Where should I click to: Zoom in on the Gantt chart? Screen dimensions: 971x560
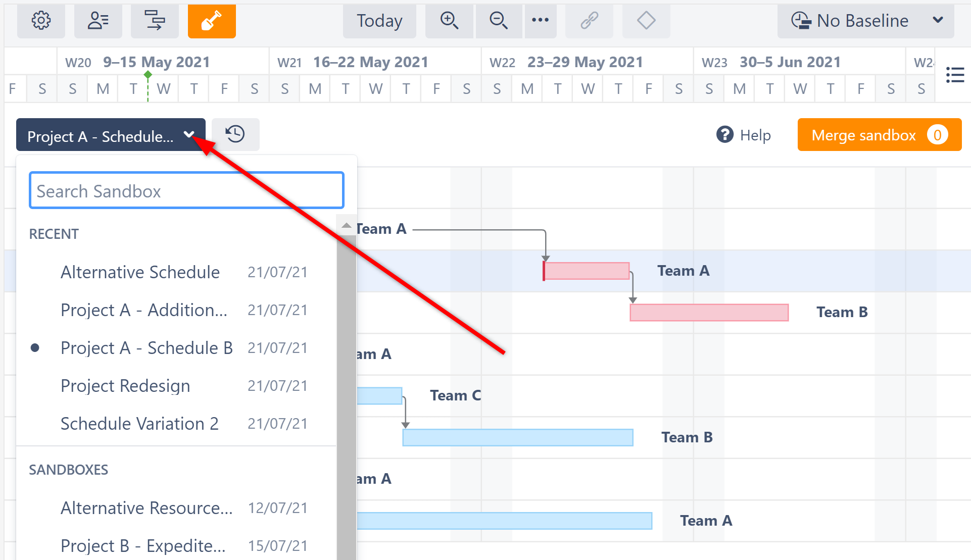(x=449, y=21)
